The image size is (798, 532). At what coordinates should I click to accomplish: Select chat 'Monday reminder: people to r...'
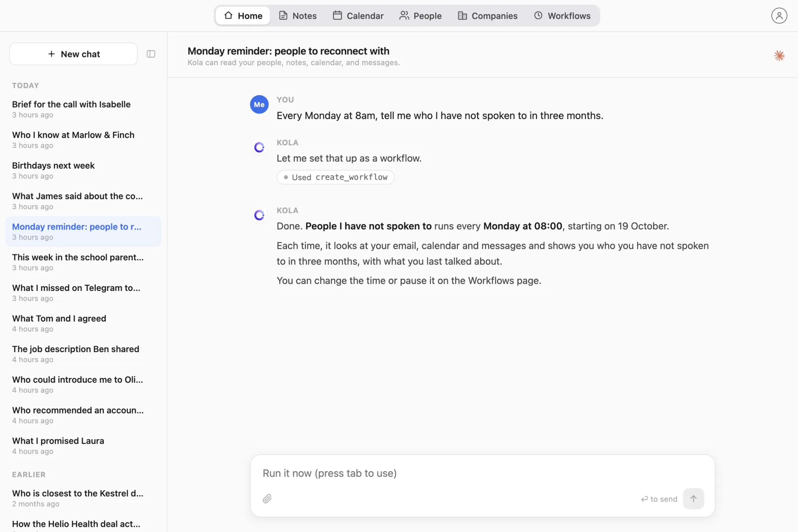point(83,232)
